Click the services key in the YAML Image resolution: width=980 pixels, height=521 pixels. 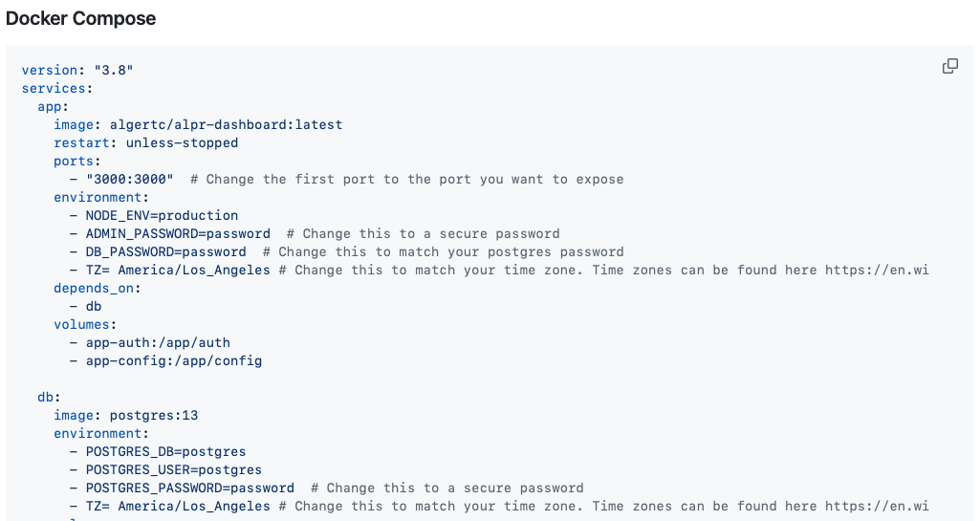click(x=54, y=88)
